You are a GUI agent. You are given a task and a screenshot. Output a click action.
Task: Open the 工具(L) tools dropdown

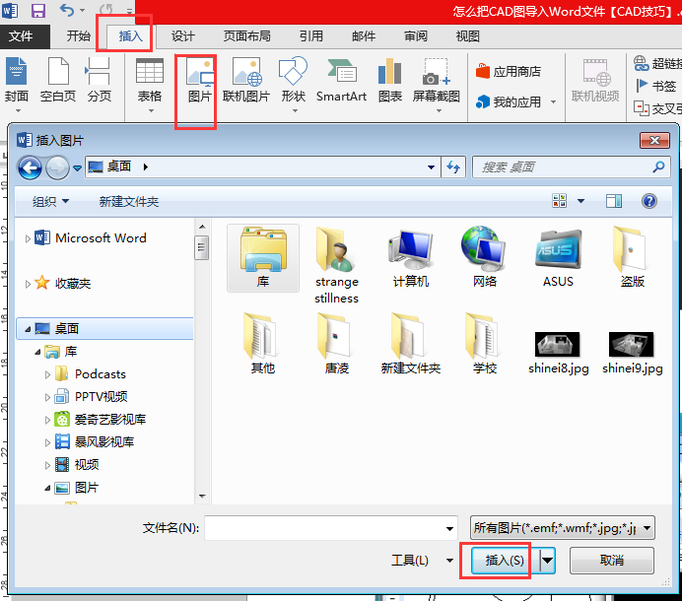pyautogui.click(x=422, y=560)
